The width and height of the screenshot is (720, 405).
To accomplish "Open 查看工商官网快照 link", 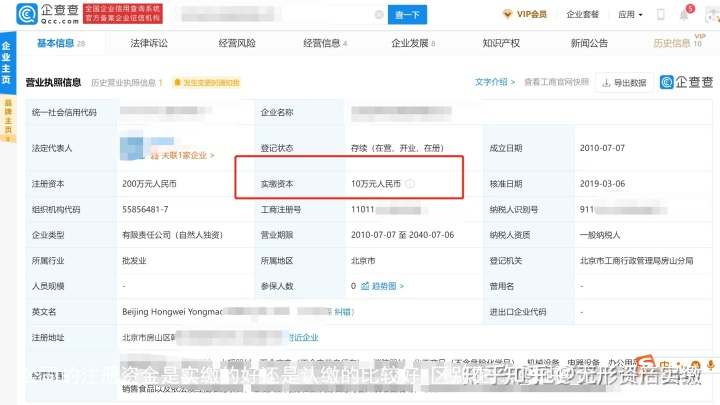I will [x=556, y=82].
